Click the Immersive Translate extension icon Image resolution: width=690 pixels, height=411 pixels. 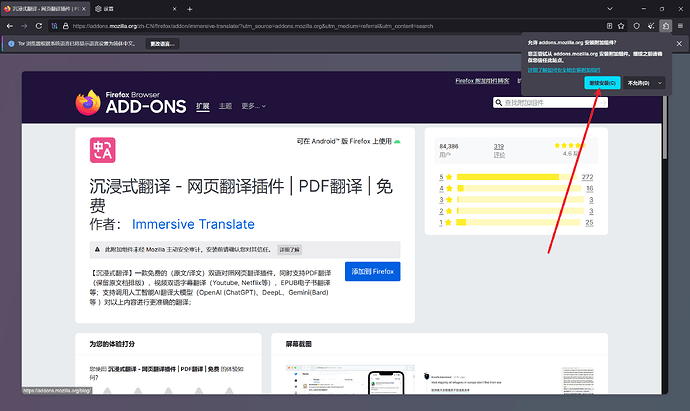coord(103,150)
